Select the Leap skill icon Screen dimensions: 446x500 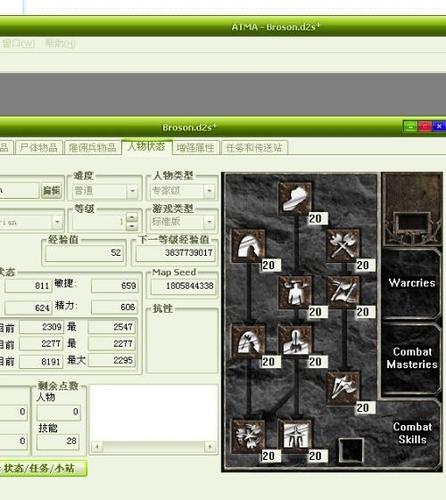248,245
